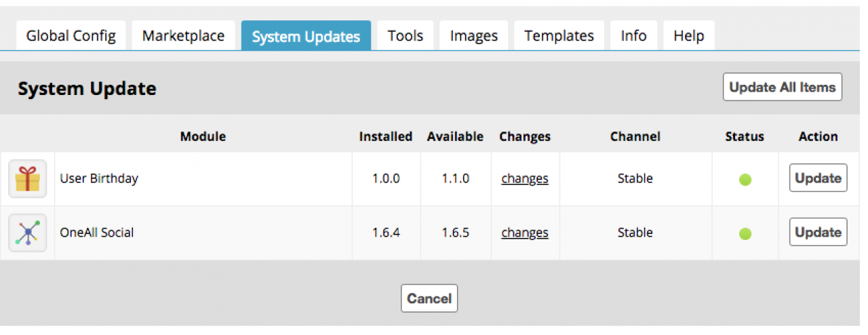Screen dimensions: 868x335
Task: Click OneAll Social green status dot
Action: [745, 234]
